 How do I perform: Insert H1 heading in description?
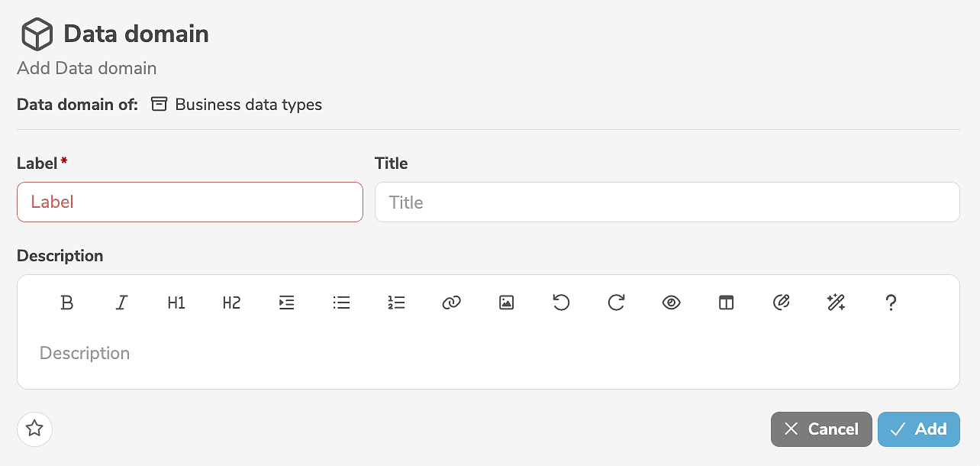(x=176, y=303)
